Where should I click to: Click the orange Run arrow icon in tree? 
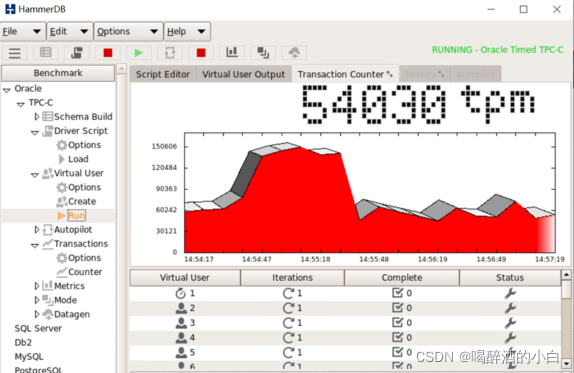pos(62,216)
